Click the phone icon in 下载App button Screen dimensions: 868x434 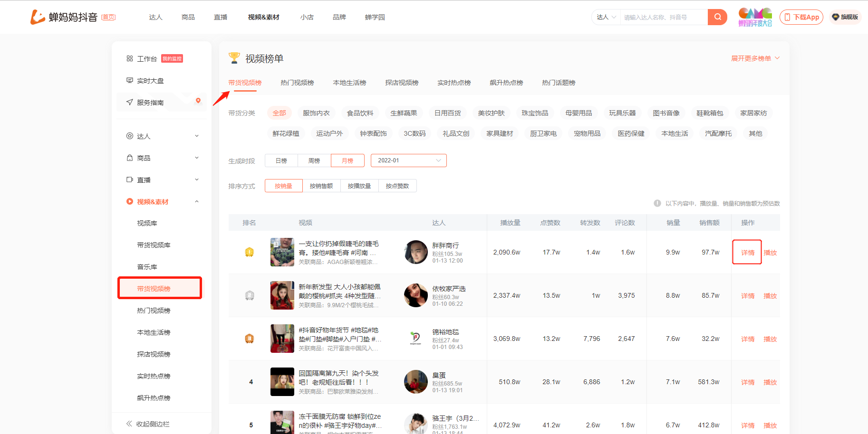(x=787, y=17)
